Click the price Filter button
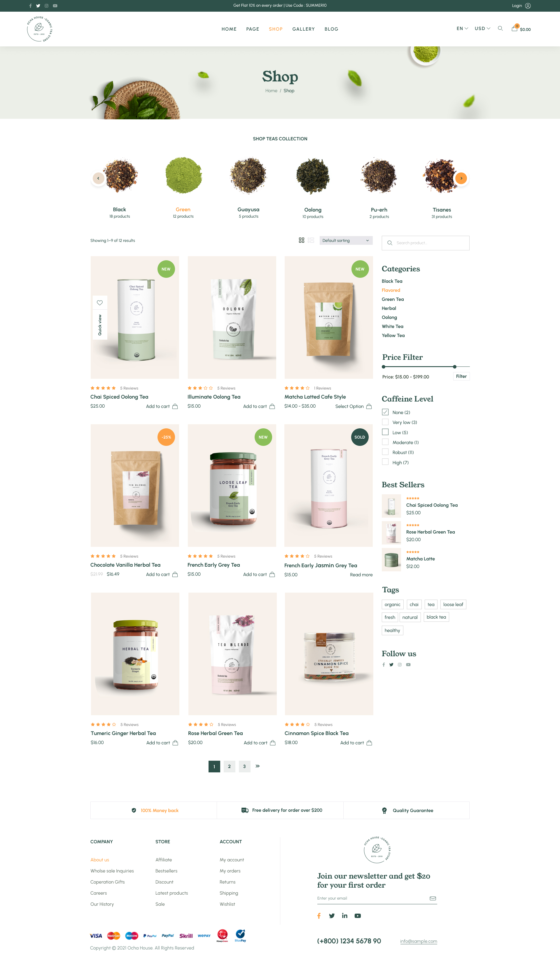The width and height of the screenshot is (560, 967). coord(461,376)
